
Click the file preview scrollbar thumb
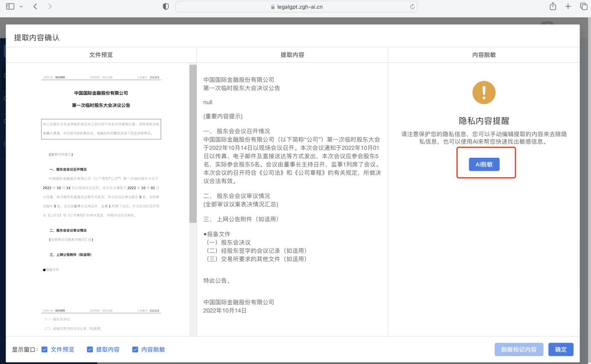(x=193, y=144)
